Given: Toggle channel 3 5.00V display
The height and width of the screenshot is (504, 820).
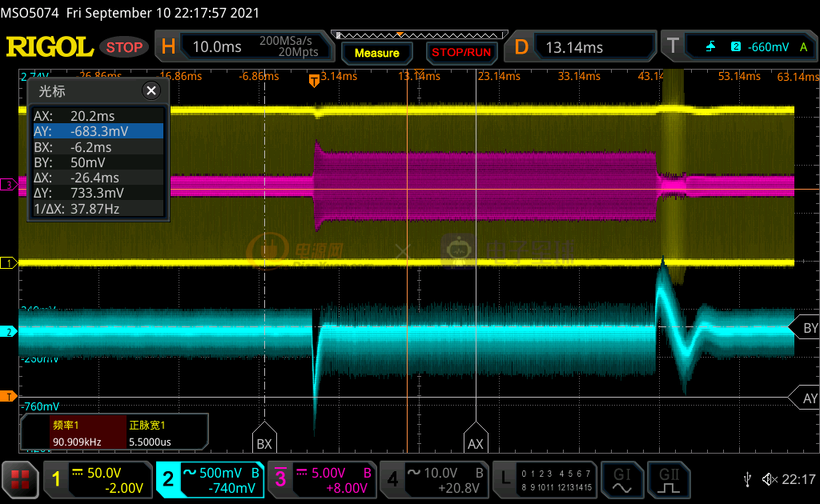Looking at the screenshot, I should point(324,480).
